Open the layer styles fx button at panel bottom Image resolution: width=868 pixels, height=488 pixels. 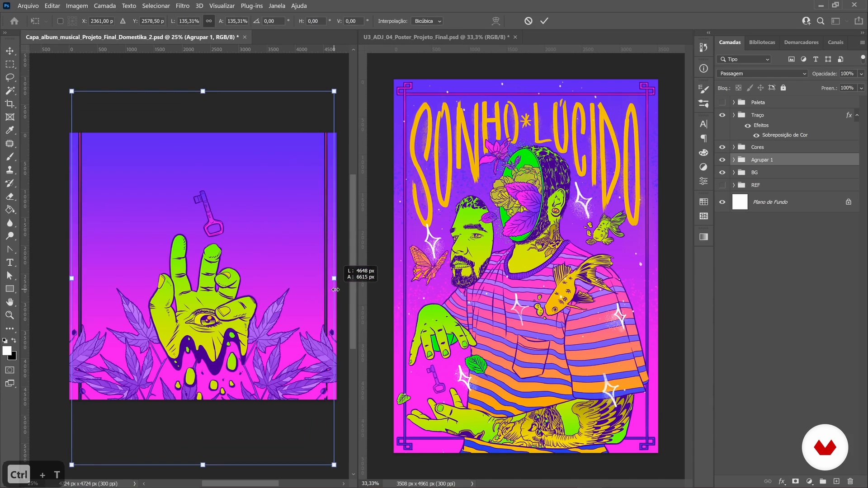782,481
